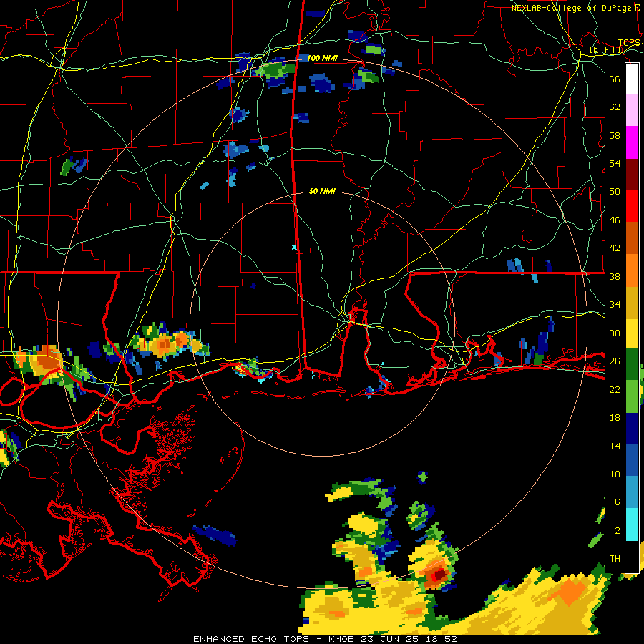Click the '34' legend value
This screenshot has width=644, height=644.
point(615,305)
